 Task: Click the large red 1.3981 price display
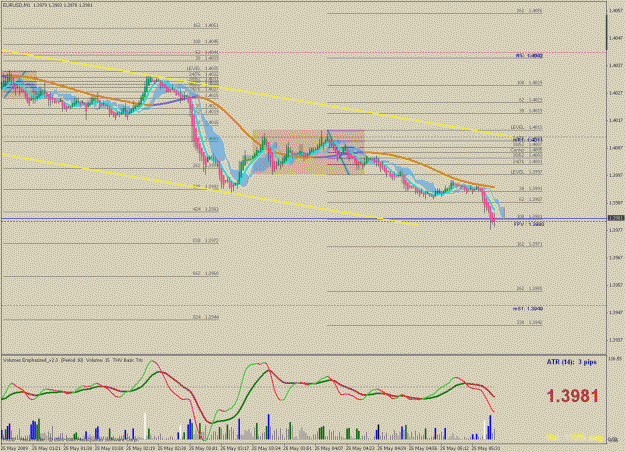click(x=572, y=396)
